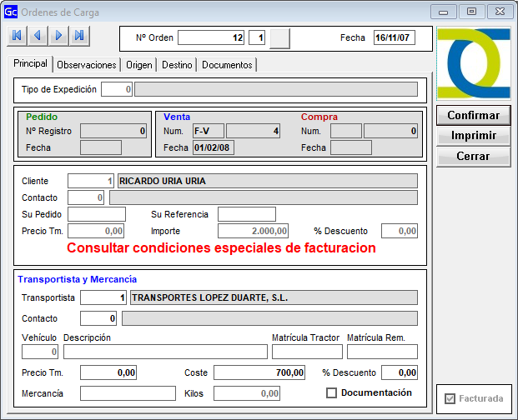Click the Matrícula Tractor input field
The height and width of the screenshot is (420, 518).
click(306, 352)
